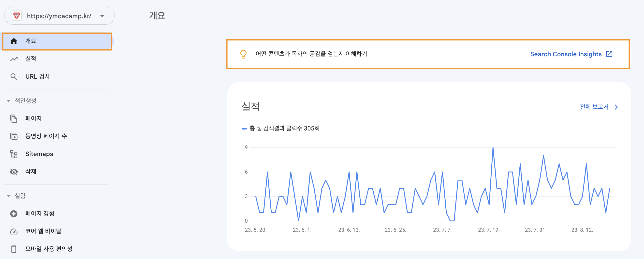Open the 삭제 removals page
This screenshot has width=644, height=259.
coord(31,172)
